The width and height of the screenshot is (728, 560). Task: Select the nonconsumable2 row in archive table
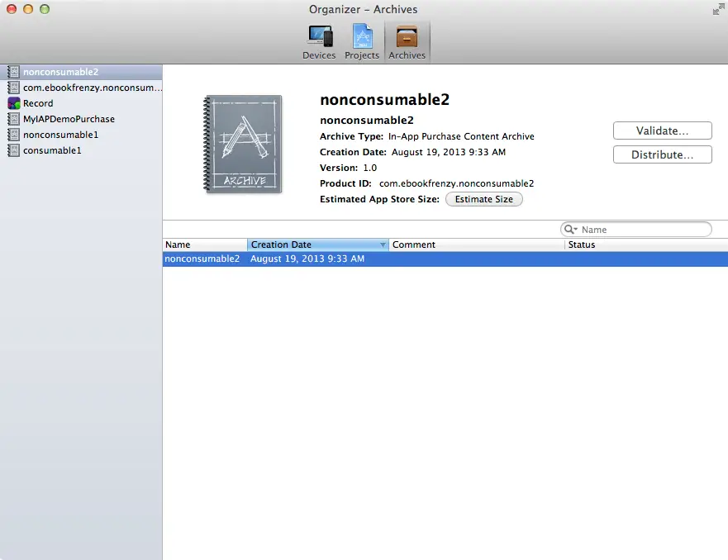(x=445, y=259)
